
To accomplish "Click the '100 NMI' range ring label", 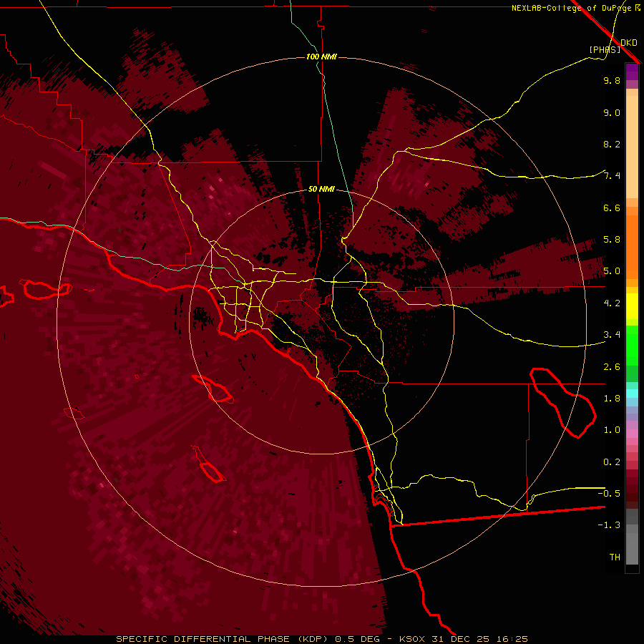I will click(321, 57).
